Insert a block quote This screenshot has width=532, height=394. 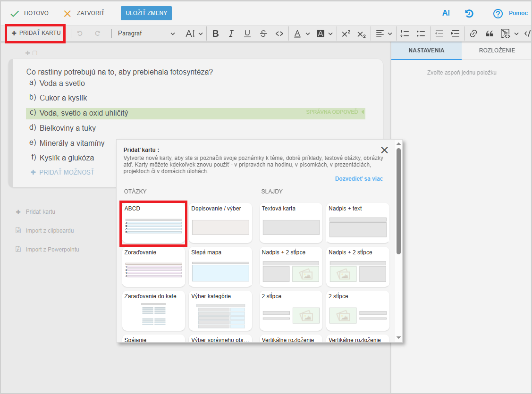[x=489, y=34]
